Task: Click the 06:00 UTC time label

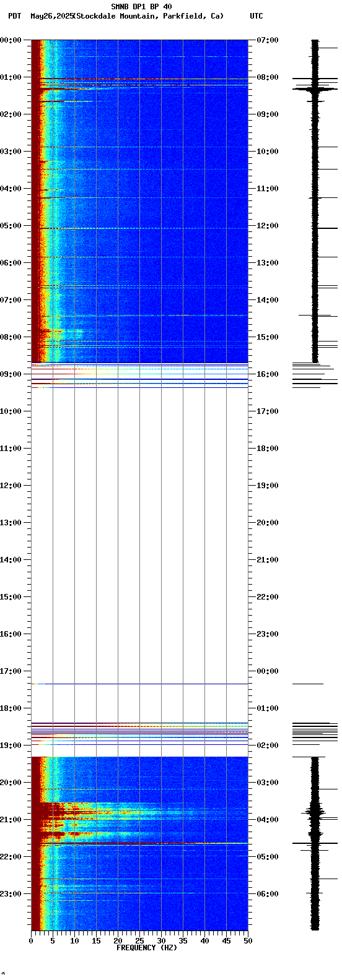Action: click(268, 894)
